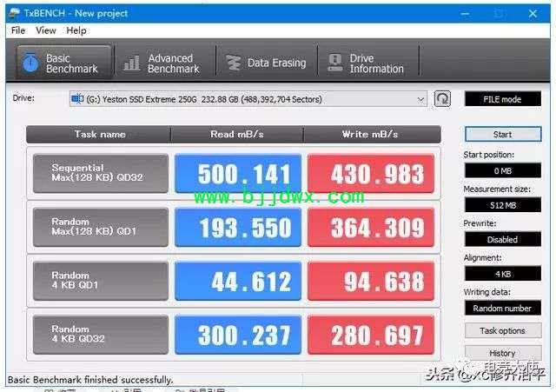Click the write value 280.697
The image size is (556, 392).
[371, 335]
